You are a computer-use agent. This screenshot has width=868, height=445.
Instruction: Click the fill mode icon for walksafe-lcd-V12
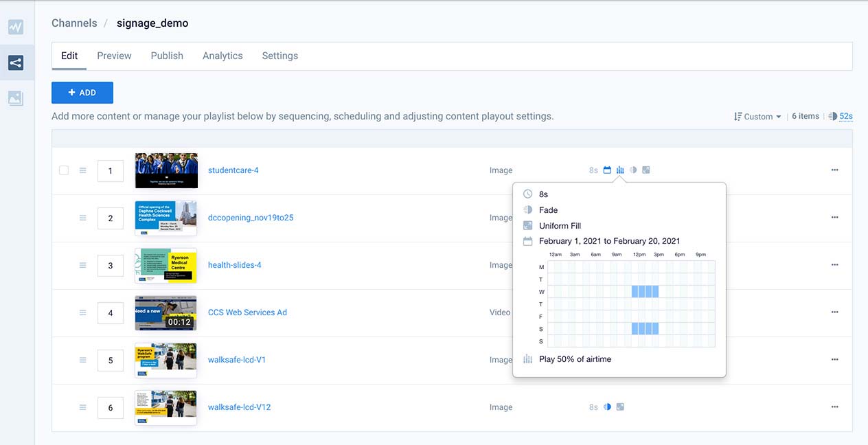[x=620, y=407]
